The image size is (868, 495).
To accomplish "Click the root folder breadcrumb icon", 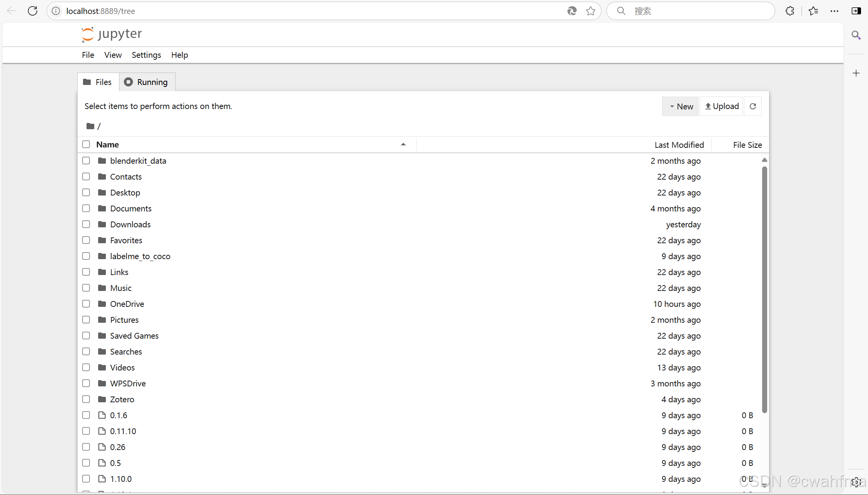I will pos(90,126).
